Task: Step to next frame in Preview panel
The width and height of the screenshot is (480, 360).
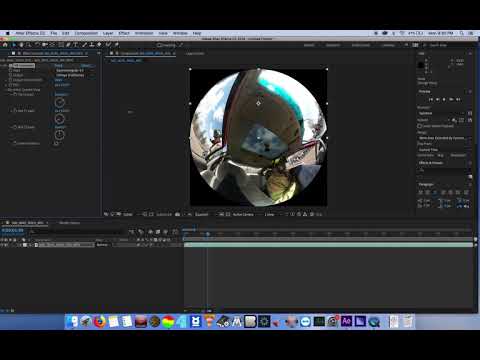Action: pos(451,99)
